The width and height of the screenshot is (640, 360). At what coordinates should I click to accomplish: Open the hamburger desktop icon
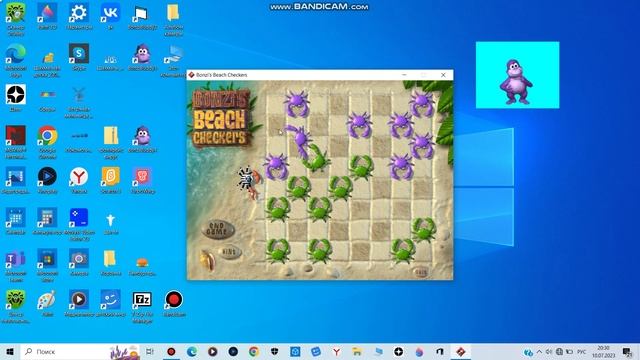(142, 262)
